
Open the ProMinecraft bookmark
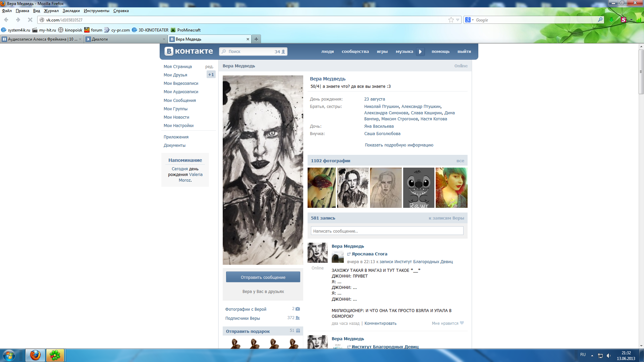click(x=185, y=30)
